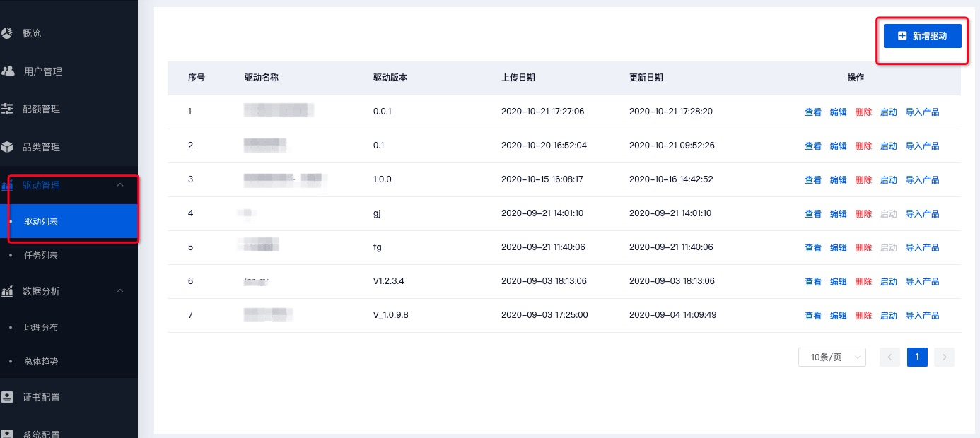Click 删除 for driver V1.2.3.4
The image size is (980, 438).
point(863,282)
